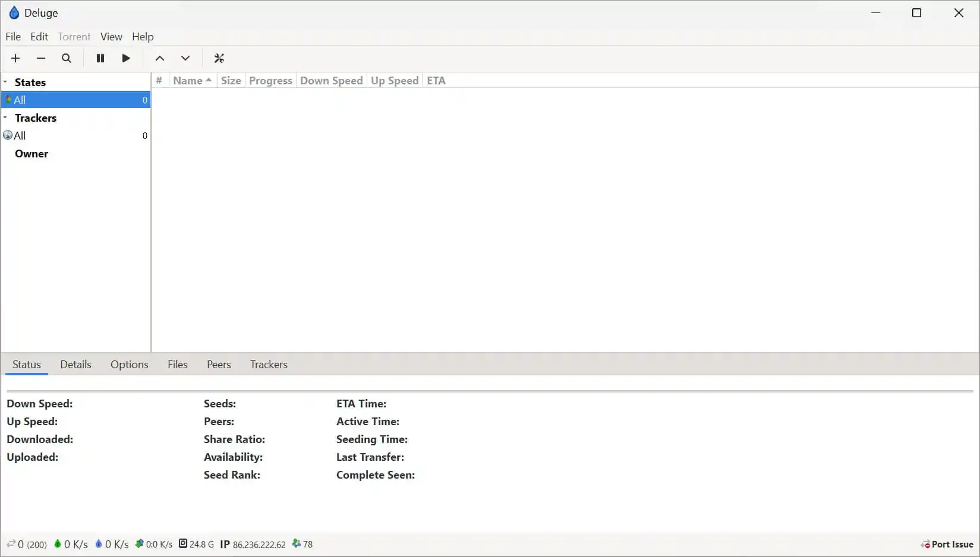Click the protocol traffic 0:0 K/s indicator
The image size is (980, 557).
click(x=154, y=544)
